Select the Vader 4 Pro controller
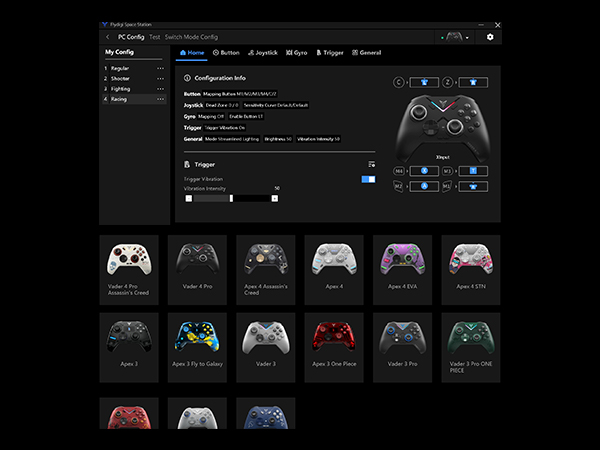This screenshot has width=600, height=450. pyautogui.click(x=197, y=270)
